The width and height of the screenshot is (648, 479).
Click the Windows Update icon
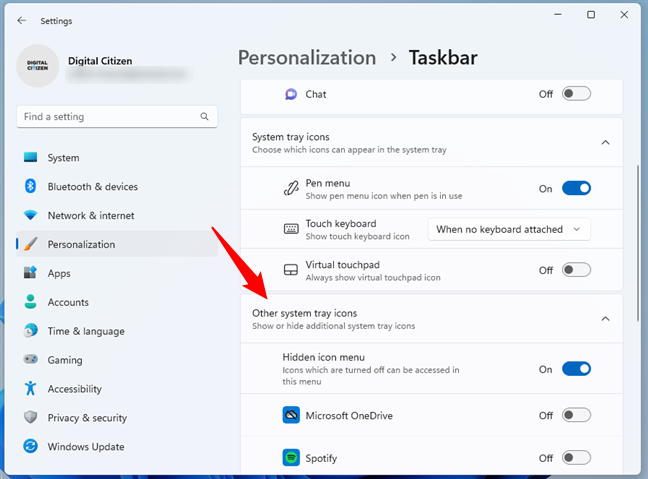(30, 447)
